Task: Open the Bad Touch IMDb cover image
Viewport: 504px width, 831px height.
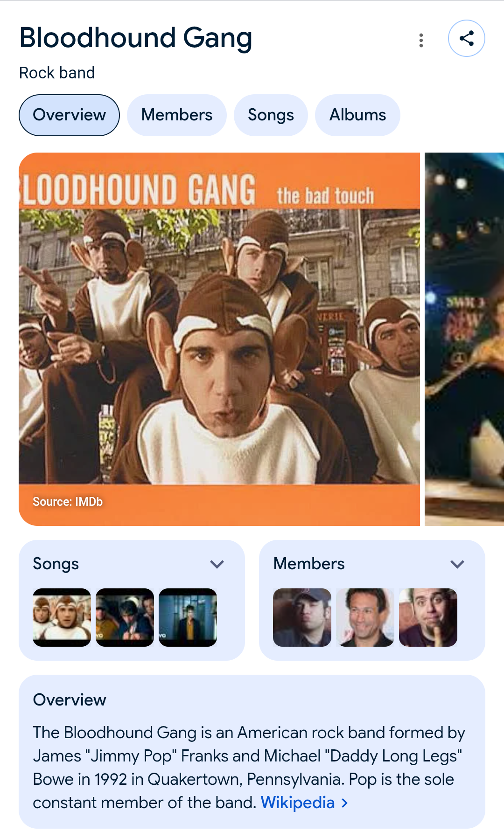Action: click(x=219, y=339)
